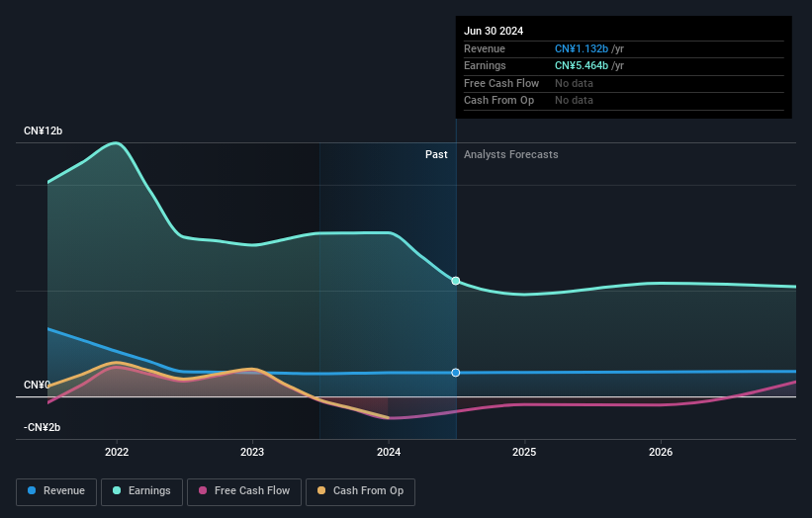This screenshot has height=518, width=812.
Task: Toggle the Free Cash Flow legend button
Action: click(244, 491)
